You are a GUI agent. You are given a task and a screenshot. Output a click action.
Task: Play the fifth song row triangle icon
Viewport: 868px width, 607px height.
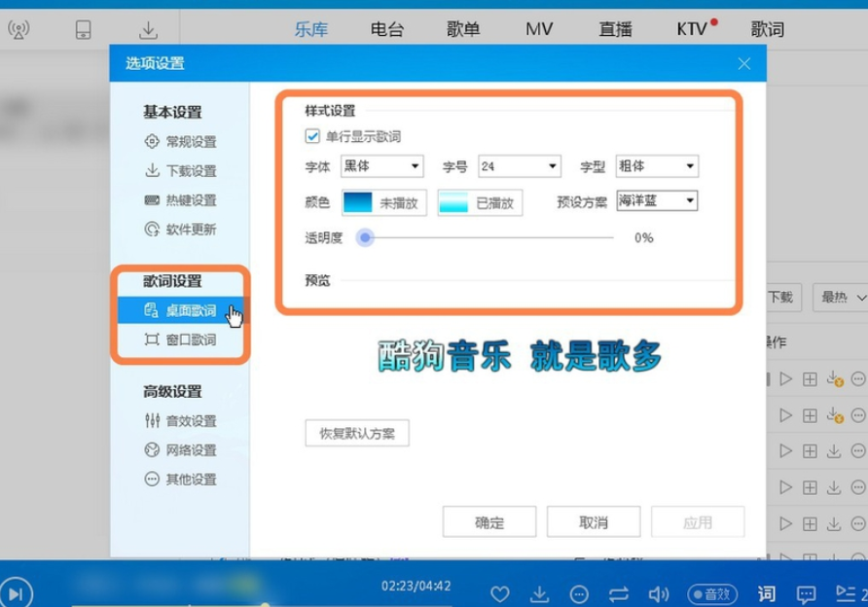click(785, 523)
